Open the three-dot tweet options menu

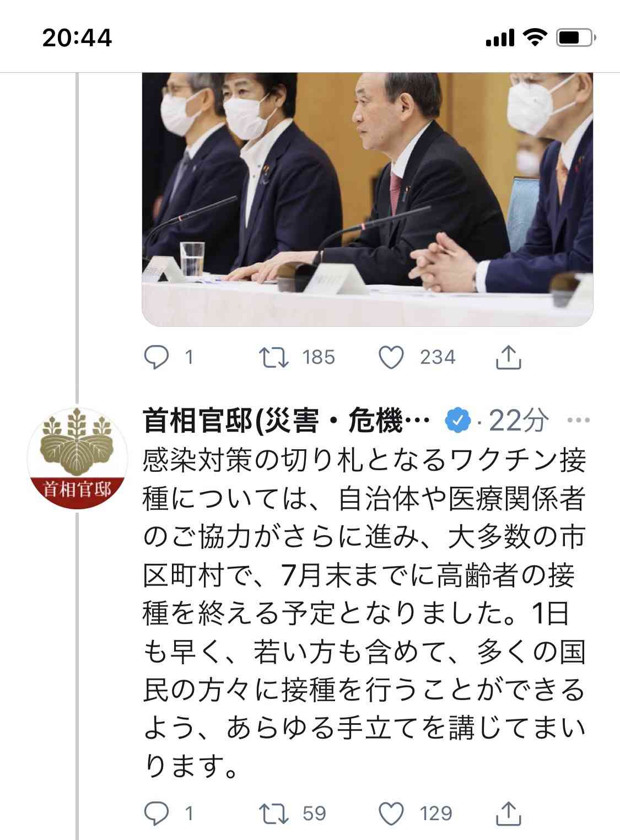click(x=578, y=421)
